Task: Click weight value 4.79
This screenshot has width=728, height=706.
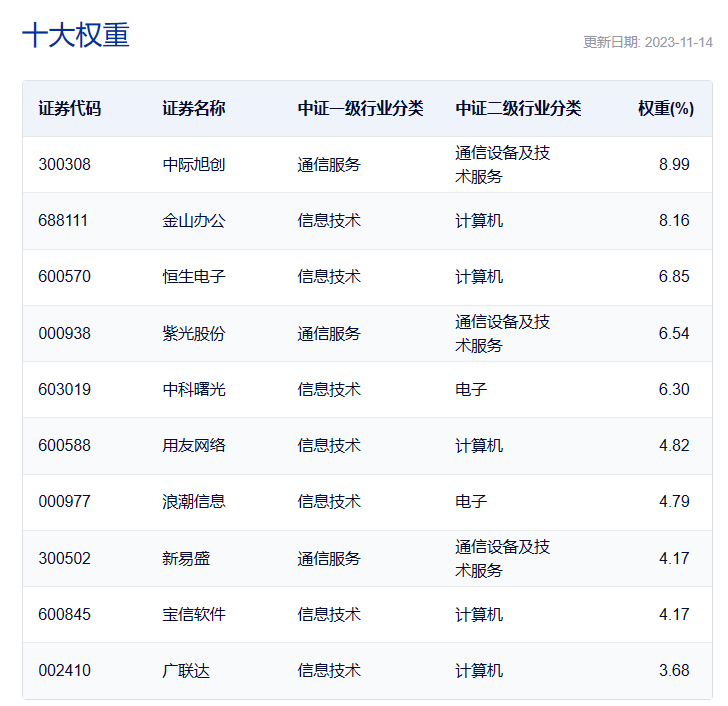Action: click(x=674, y=502)
